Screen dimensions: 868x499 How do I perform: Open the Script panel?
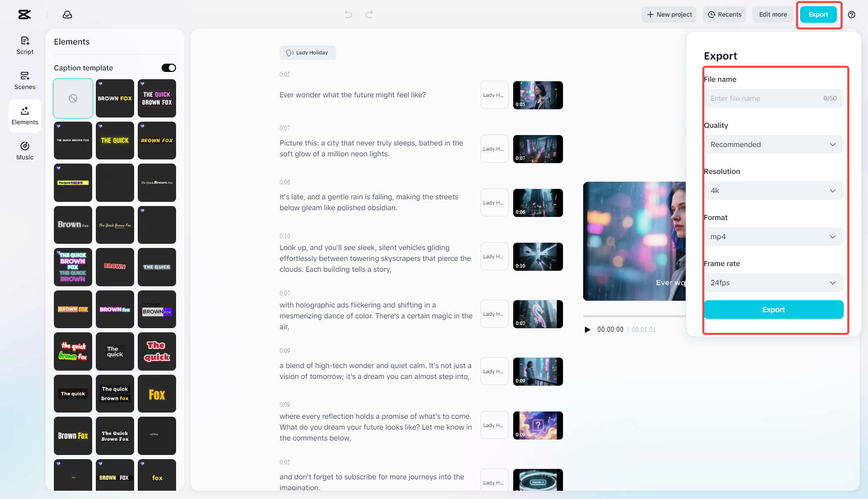24,45
